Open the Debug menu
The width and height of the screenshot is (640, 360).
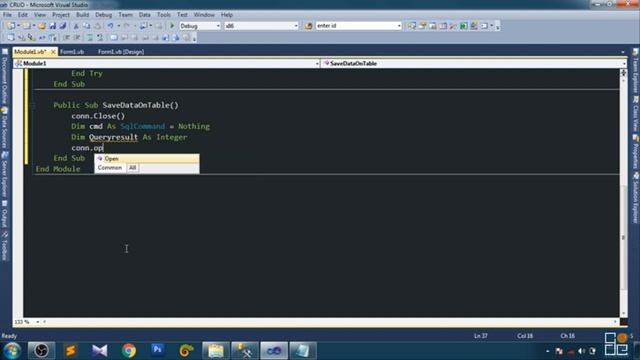[103, 15]
